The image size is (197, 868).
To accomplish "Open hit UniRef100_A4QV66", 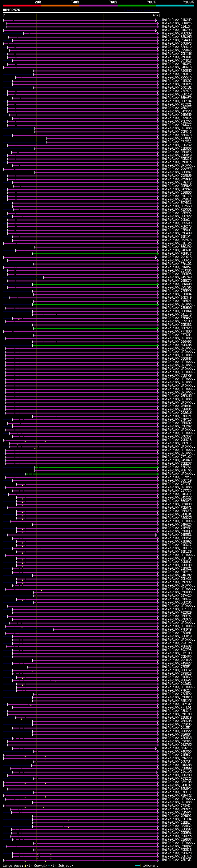I will click(177, 751).
